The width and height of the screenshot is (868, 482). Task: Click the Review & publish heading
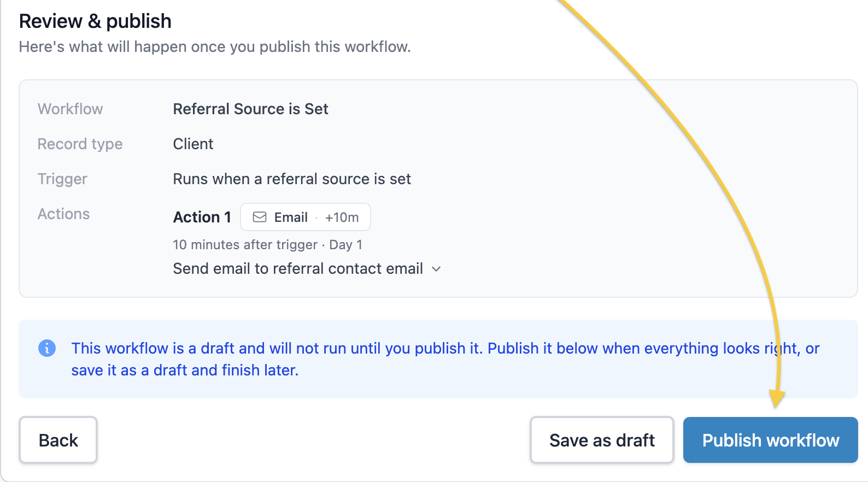95,21
